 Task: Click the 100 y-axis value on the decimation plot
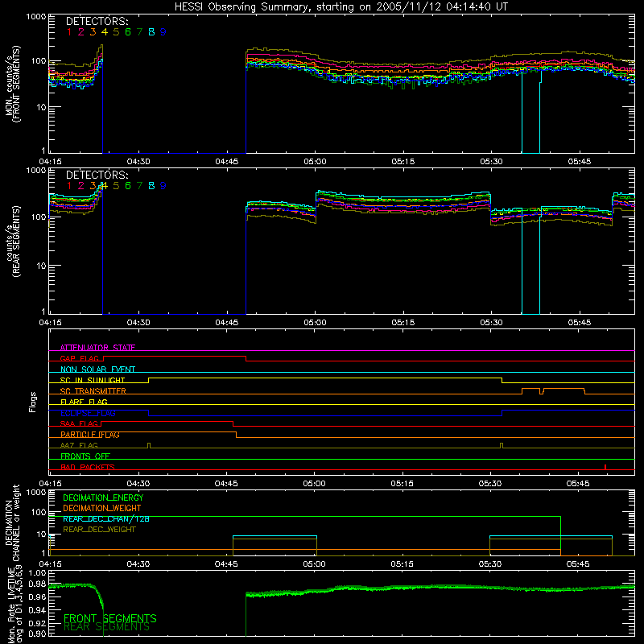(39, 512)
